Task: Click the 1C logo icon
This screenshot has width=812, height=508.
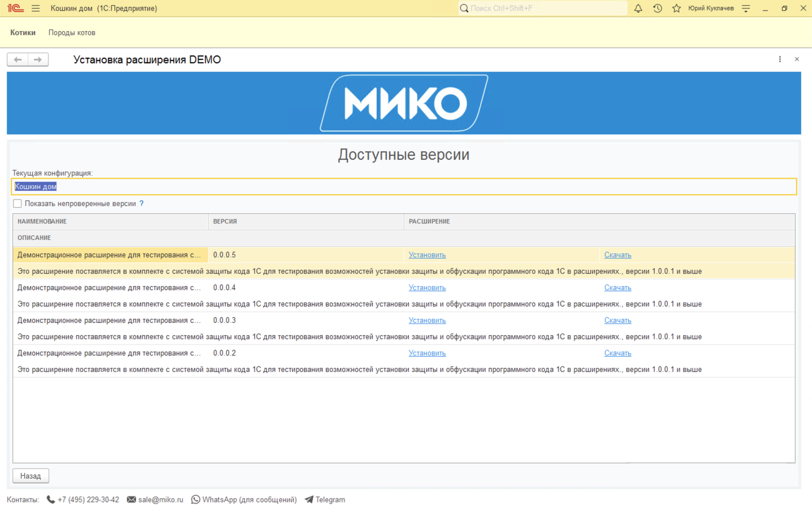Action: click(x=16, y=8)
